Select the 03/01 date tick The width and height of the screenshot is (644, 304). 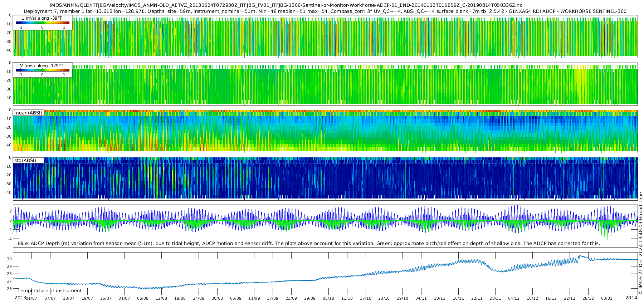tap(607, 298)
